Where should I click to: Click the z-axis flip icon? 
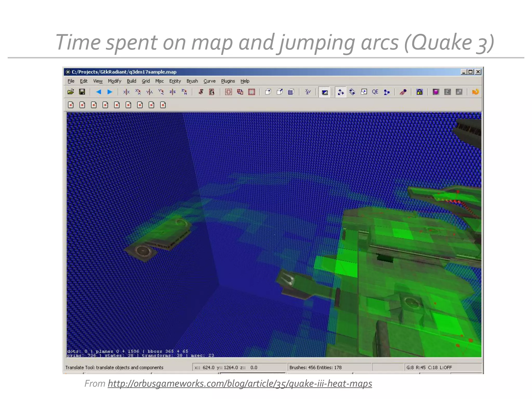click(x=172, y=92)
